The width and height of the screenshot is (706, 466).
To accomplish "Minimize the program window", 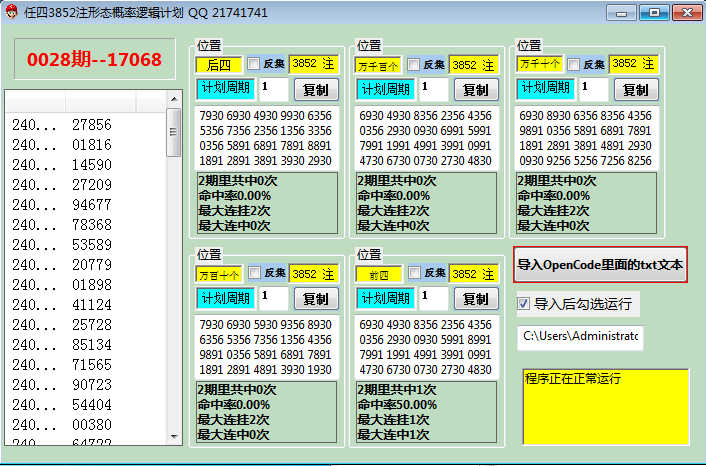I will point(626,13).
